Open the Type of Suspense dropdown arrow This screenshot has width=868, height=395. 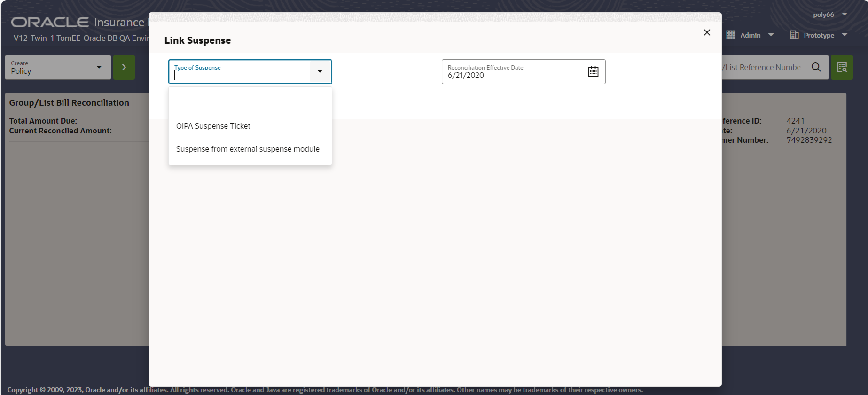pyautogui.click(x=320, y=71)
